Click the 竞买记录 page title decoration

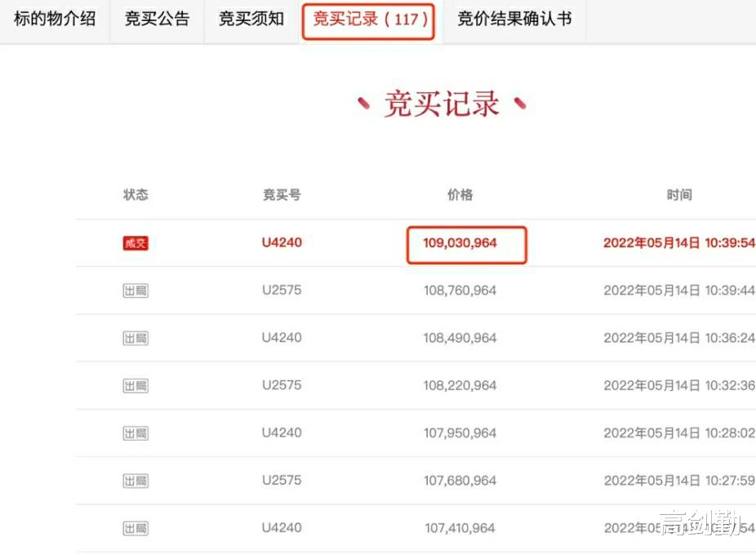441,102
